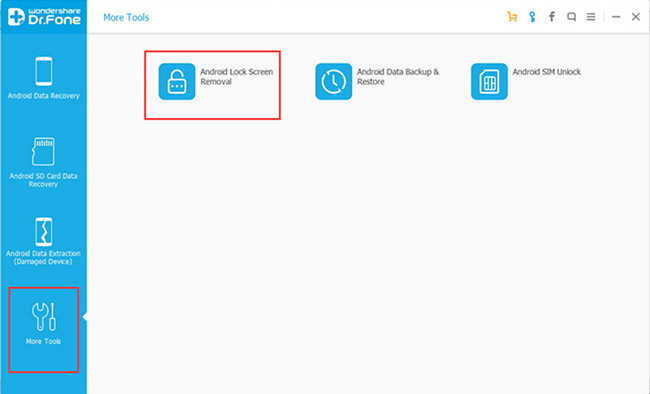Launch the Android SIM Unlock card icon

tap(489, 81)
